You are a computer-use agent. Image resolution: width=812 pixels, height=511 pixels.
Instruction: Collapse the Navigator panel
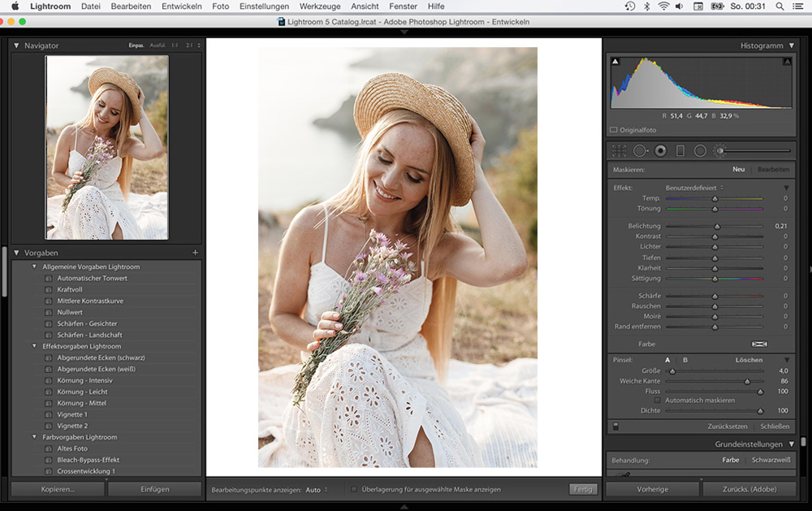16,45
